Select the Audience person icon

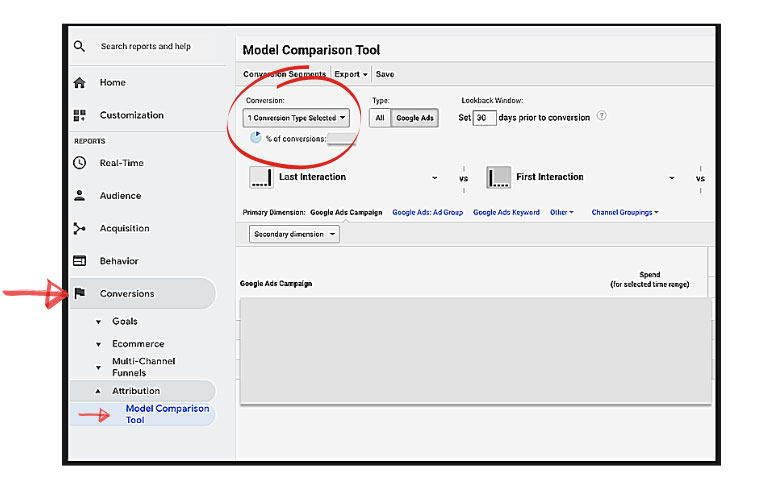click(x=80, y=196)
